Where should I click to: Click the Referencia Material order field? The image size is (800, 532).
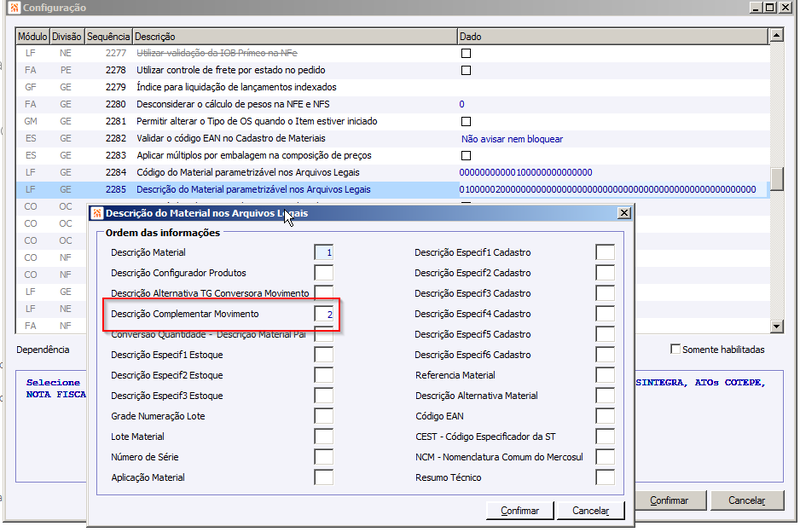pyautogui.click(x=605, y=375)
